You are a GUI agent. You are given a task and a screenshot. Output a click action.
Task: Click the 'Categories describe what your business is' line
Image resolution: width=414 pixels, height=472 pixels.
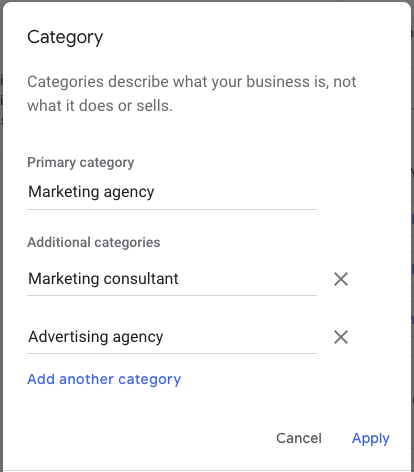coord(192,82)
